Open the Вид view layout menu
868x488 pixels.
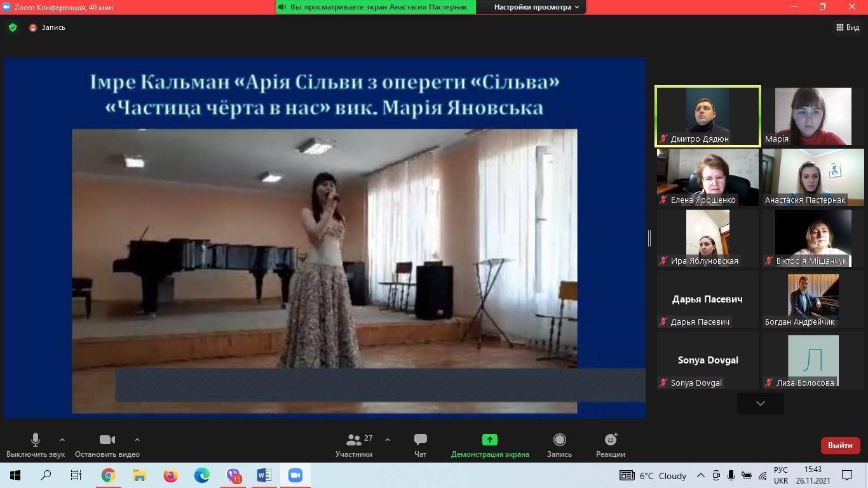click(848, 27)
